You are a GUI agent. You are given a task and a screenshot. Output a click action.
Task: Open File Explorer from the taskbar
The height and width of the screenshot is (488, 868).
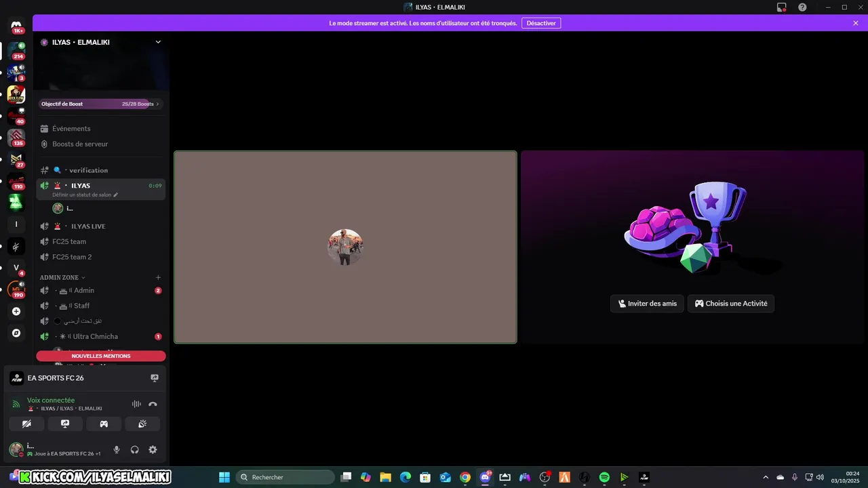[x=385, y=477]
